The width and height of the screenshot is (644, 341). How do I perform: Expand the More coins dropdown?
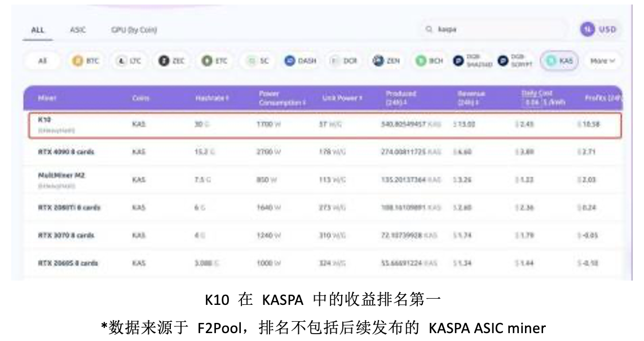click(x=602, y=61)
